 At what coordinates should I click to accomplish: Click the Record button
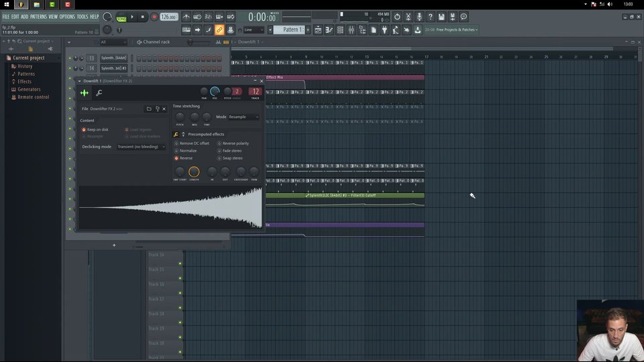[154, 17]
